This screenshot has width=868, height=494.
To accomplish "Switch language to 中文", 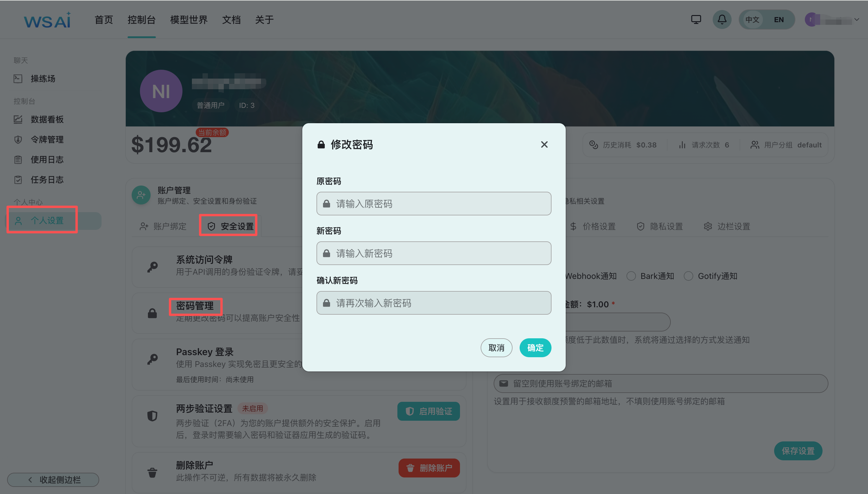I will pyautogui.click(x=752, y=20).
